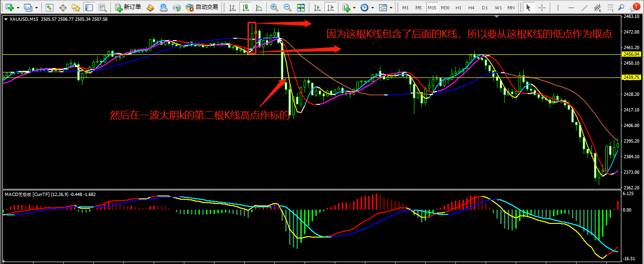Open the MetaEditor yellow book icon
644x264 pixels.
click(x=150, y=8)
